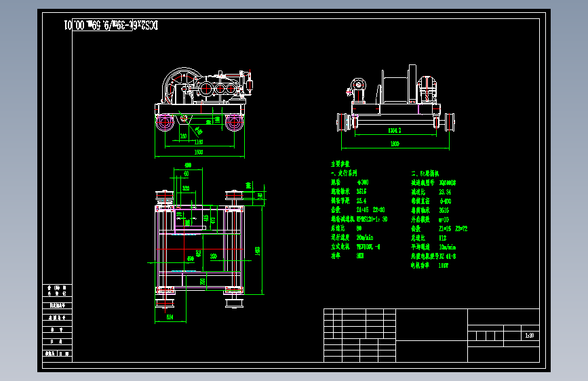The height and width of the screenshot is (381, 588).
Task: Click the 1354.2 dimension in the side view
Action: (395, 130)
